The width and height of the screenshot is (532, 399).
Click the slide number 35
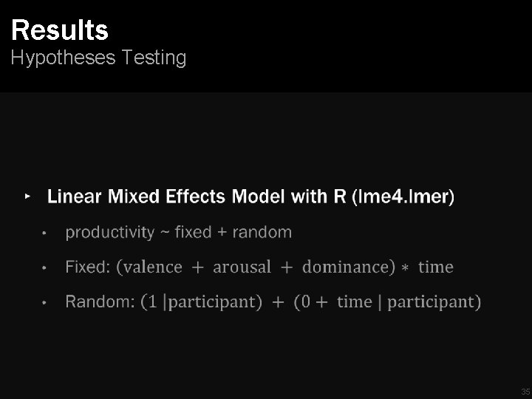[x=525, y=391]
